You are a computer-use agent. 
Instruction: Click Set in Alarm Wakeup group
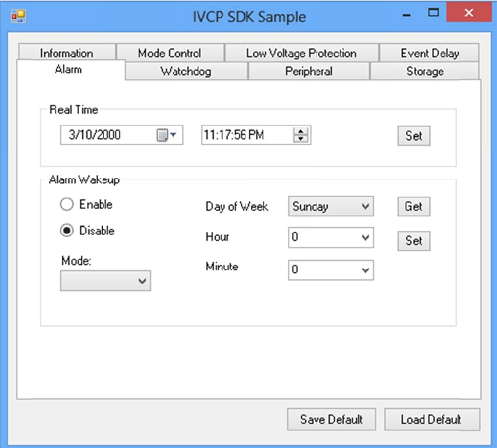413,241
